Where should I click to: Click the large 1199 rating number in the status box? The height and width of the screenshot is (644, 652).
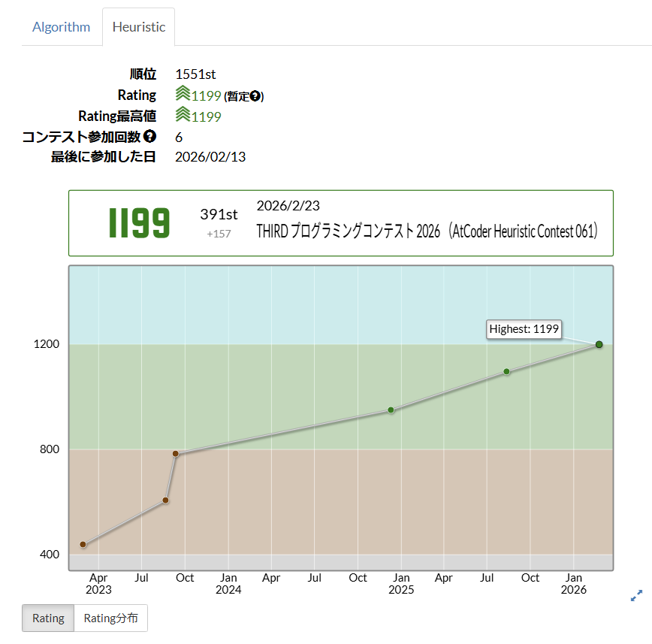point(139,223)
